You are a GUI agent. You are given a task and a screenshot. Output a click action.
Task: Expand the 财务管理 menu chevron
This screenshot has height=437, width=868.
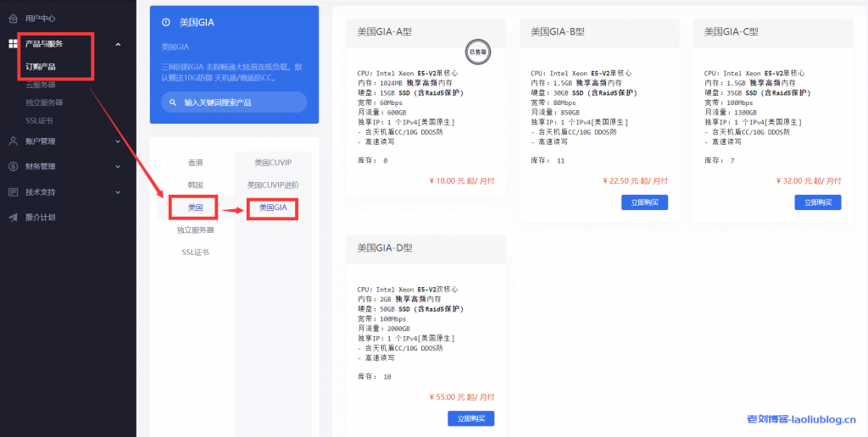(x=118, y=167)
